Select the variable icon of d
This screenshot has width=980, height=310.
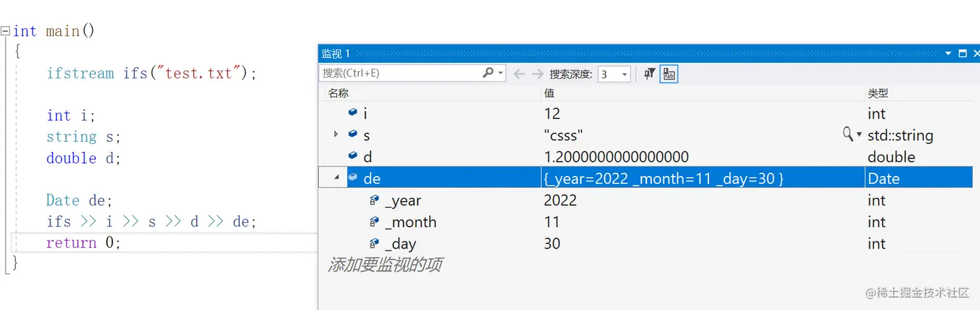coord(353,156)
